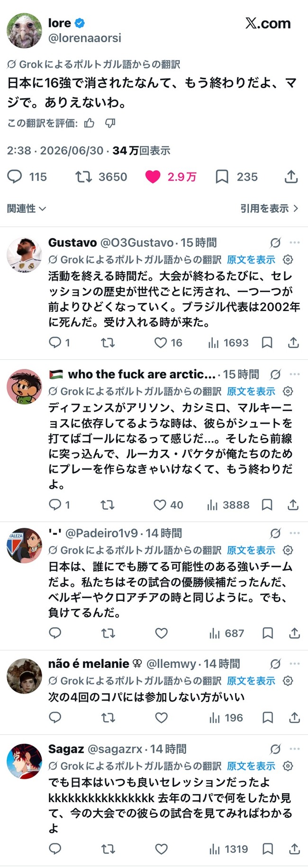Viewport: 308px width, 868px height.
Task: Show original text of Sagaz's reply
Action: 251,766
